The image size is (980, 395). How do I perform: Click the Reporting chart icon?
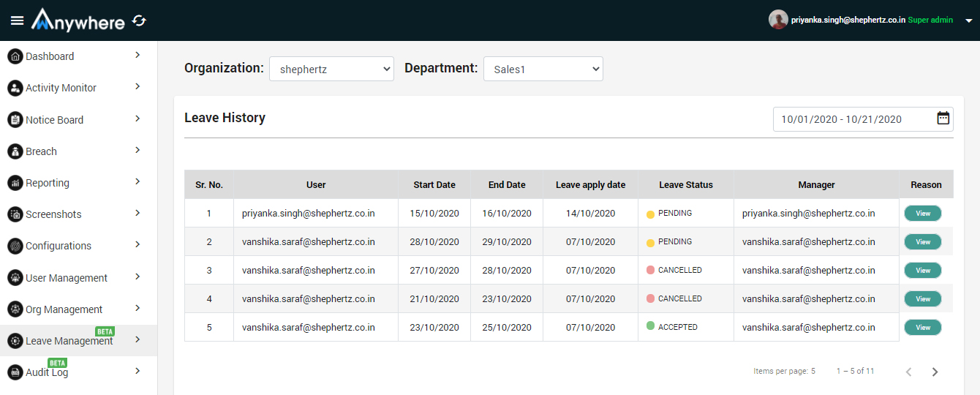pos(15,183)
